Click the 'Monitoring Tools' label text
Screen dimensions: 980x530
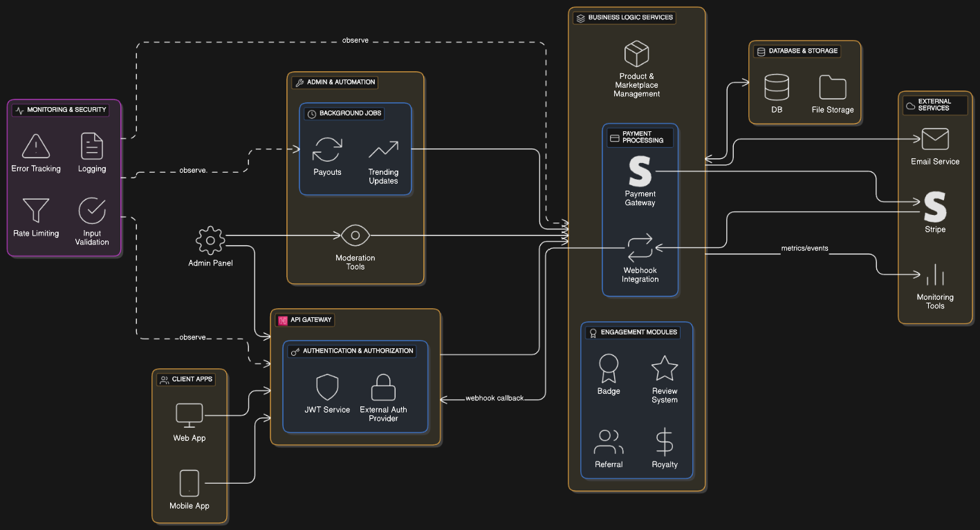pyautogui.click(x=935, y=301)
